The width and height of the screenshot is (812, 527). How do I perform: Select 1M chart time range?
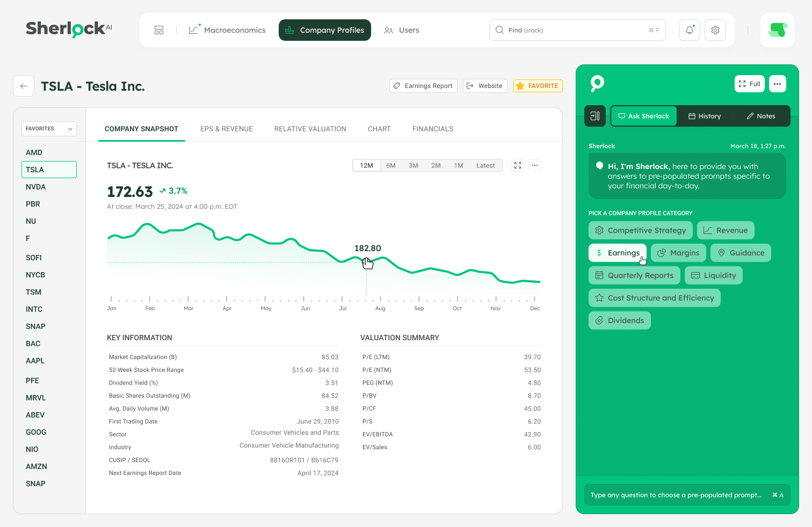[459, 165]
